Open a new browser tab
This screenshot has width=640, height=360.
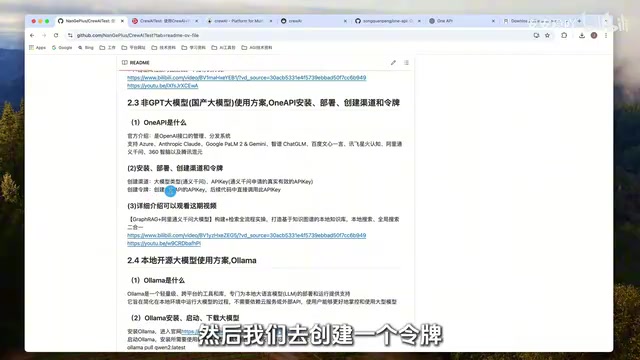pyautogui.click(x=579, y=21)
